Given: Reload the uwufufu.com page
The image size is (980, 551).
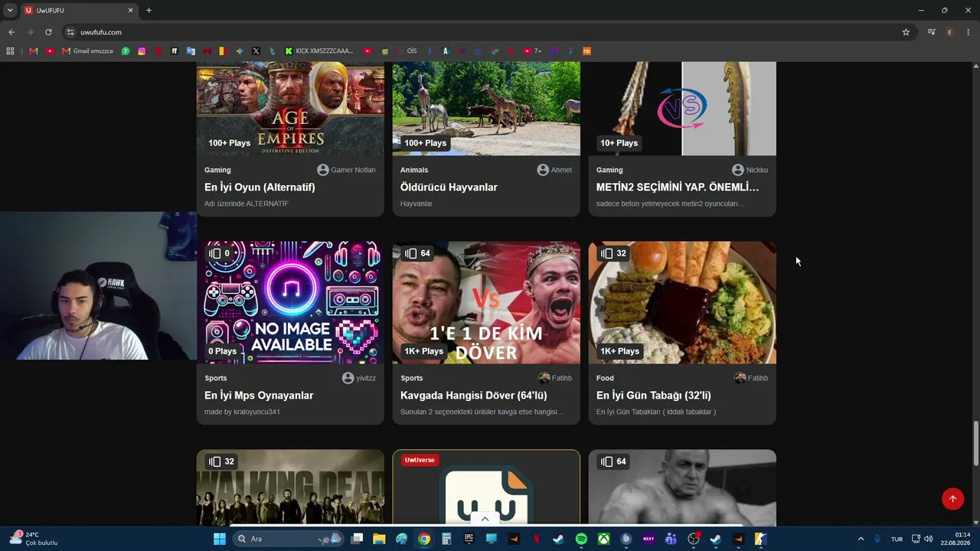Looking at the screenshot, I should tap(48, 32).
